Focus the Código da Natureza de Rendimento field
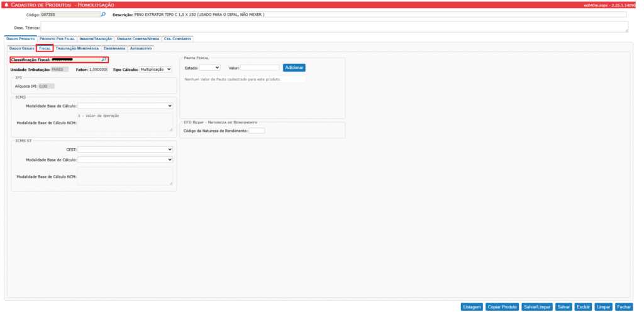 click(257, 131)
